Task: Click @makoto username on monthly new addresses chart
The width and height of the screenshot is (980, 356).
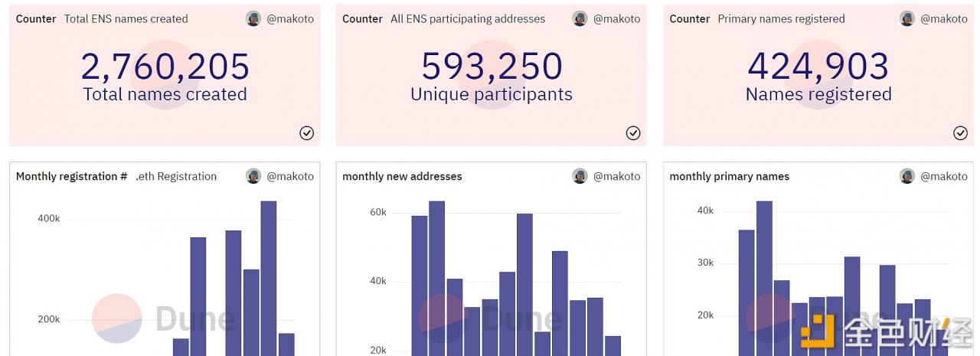Action: pyautogui.click(x=616, y=176)
